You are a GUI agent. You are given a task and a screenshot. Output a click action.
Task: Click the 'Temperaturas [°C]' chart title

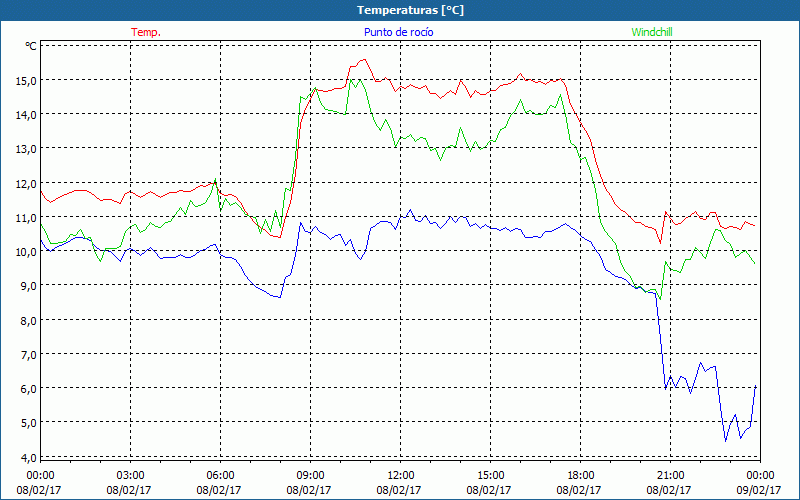point(410,10)
